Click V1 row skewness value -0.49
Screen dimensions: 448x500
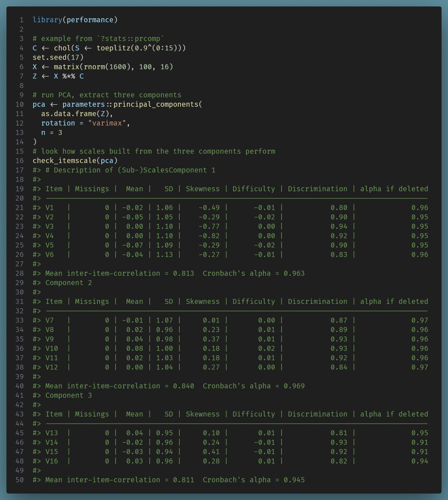[209, 207]
